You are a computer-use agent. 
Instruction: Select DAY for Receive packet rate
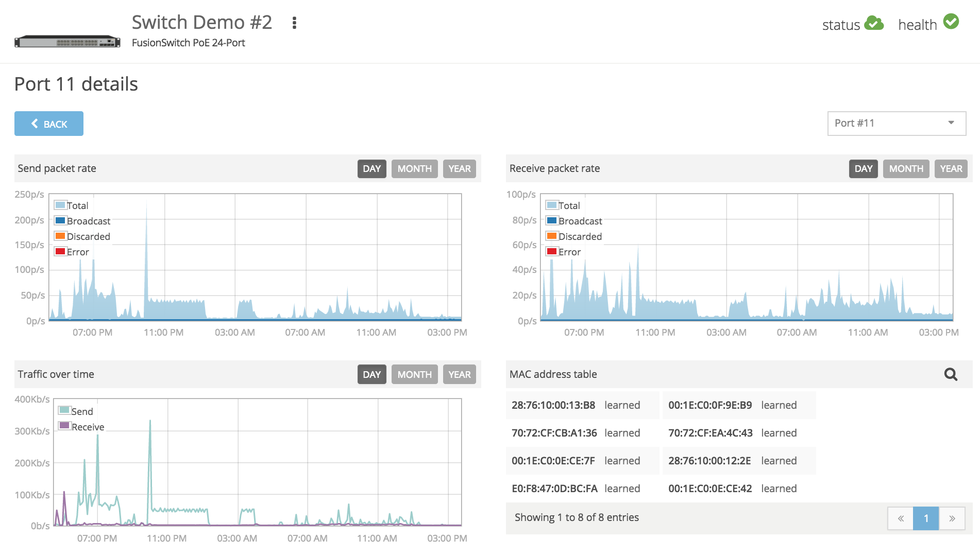point(864,169)
